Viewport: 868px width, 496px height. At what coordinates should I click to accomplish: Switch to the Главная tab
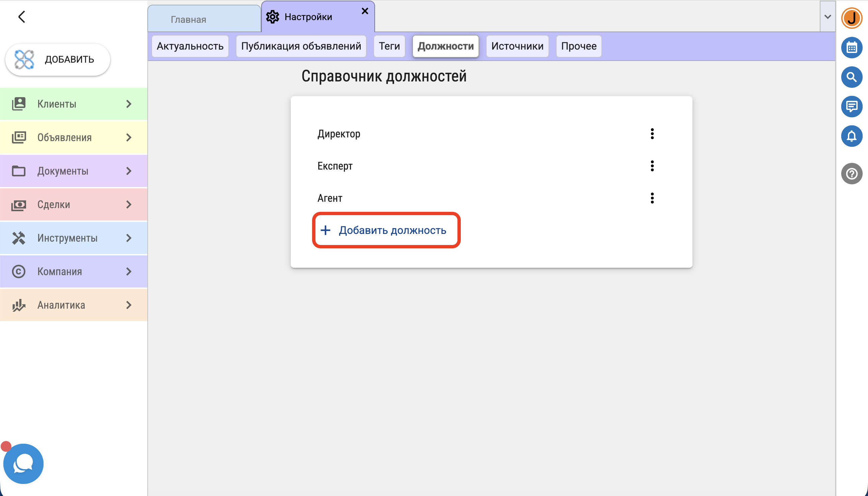[x=188, y=19]
